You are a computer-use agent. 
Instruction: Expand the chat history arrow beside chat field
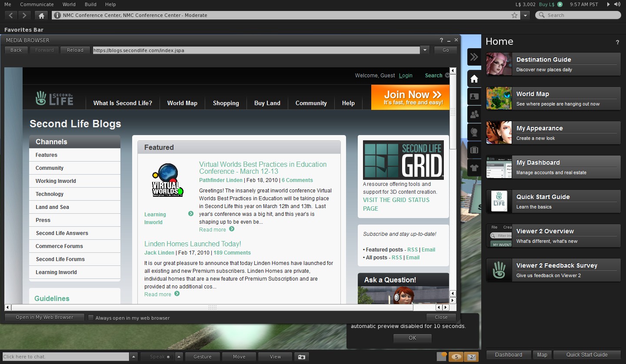(134, 357)
